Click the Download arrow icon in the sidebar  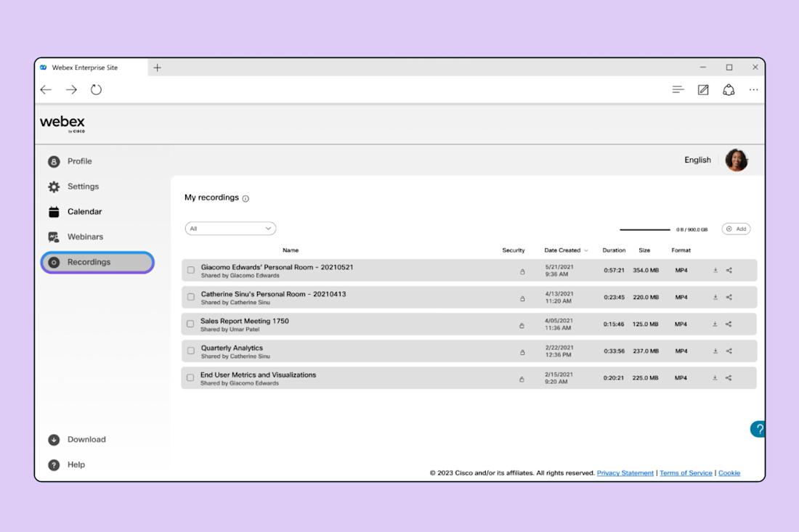tap(54, 440)
